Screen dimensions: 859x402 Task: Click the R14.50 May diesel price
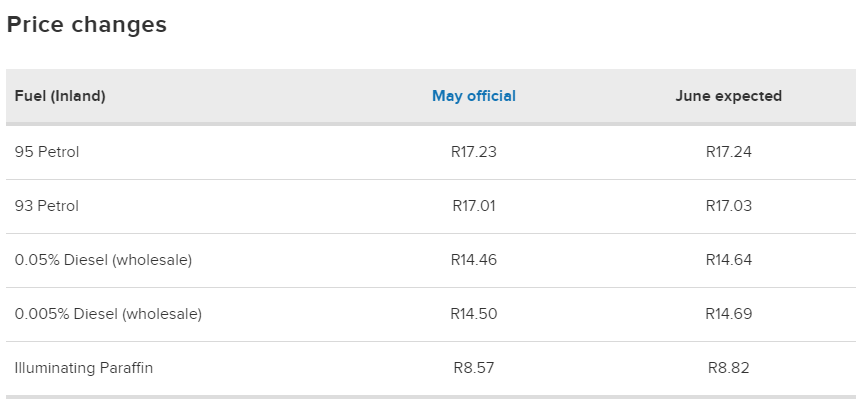click(x=474, y=314)
